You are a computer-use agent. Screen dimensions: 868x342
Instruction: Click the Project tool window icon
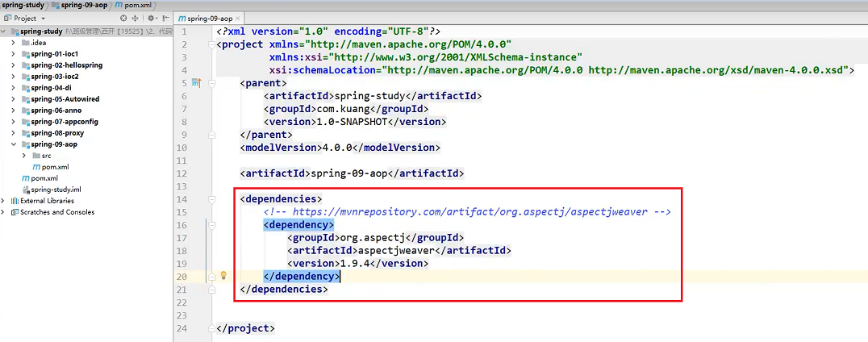7,19
